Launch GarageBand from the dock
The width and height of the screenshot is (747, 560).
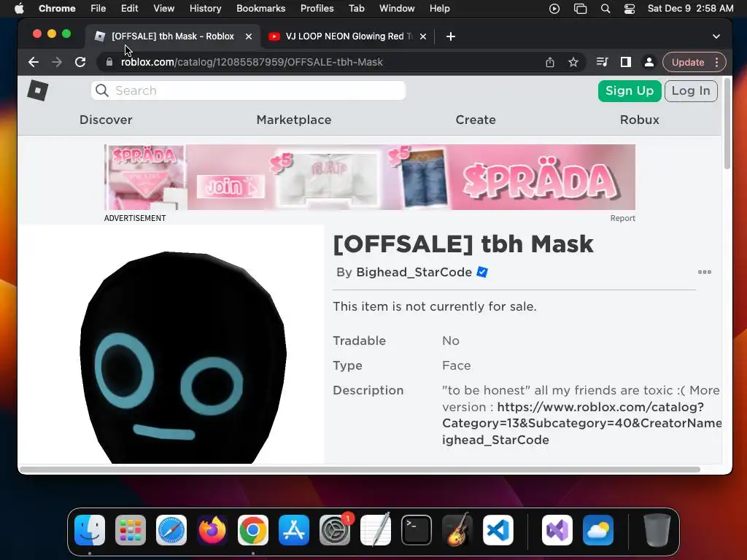tap(457, 530)
